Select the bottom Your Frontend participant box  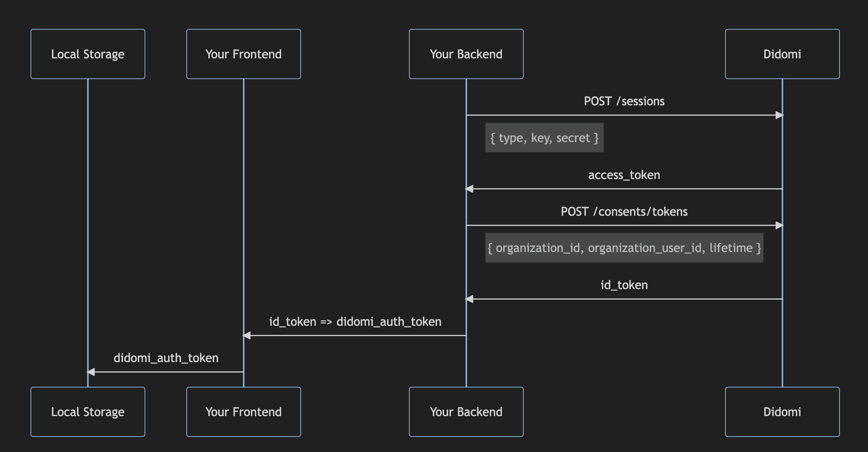click(x=243, y=412)
